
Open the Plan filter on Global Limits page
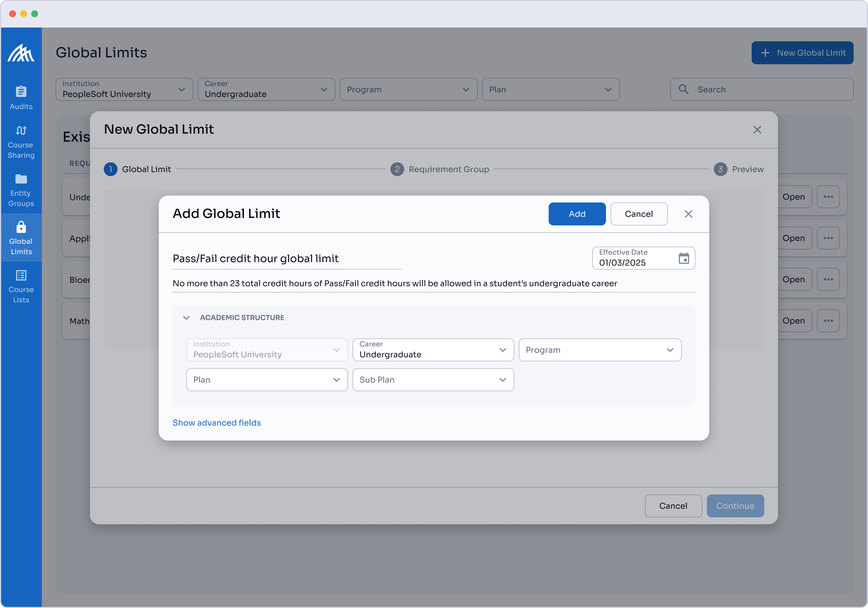(x=551, y=89)
